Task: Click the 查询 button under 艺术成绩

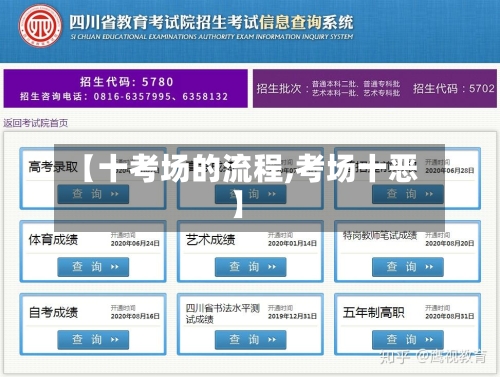Action: tap(250, 267)
